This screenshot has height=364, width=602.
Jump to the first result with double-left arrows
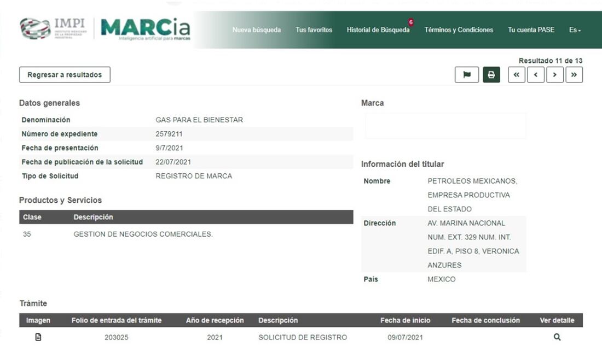[x=516, y=74]
